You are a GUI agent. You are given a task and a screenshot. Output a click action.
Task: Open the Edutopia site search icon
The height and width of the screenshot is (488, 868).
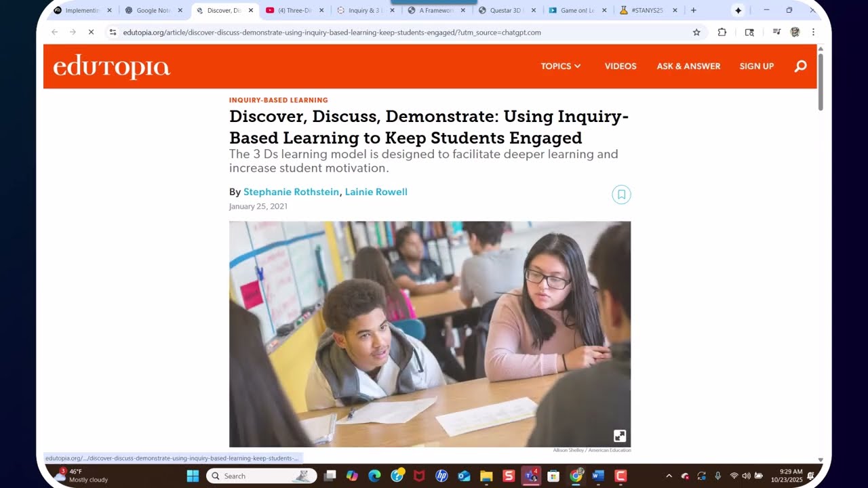click(801, 66)
